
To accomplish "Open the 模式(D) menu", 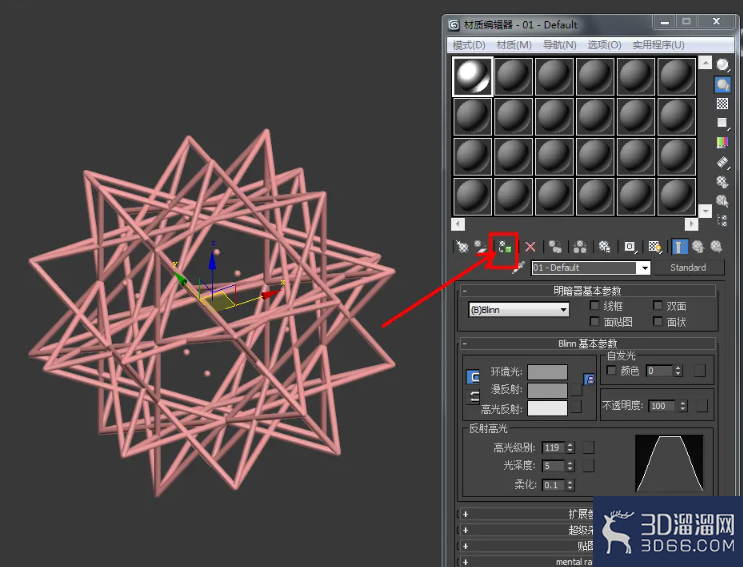I will click(469, 45).
